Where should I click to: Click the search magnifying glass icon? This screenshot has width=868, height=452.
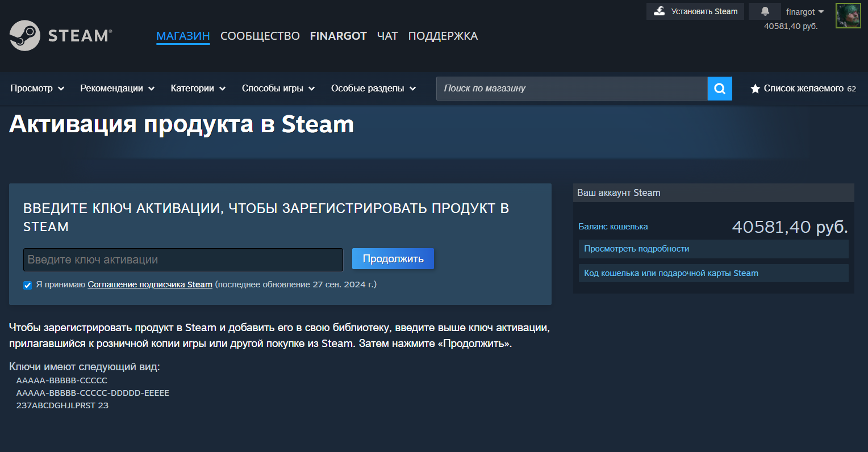(719, 88)
